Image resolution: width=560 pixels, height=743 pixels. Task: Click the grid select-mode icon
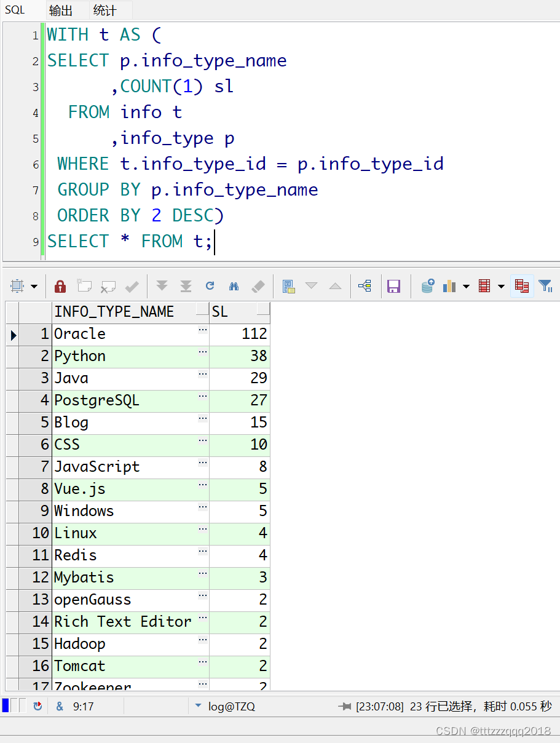coord(17,286)
